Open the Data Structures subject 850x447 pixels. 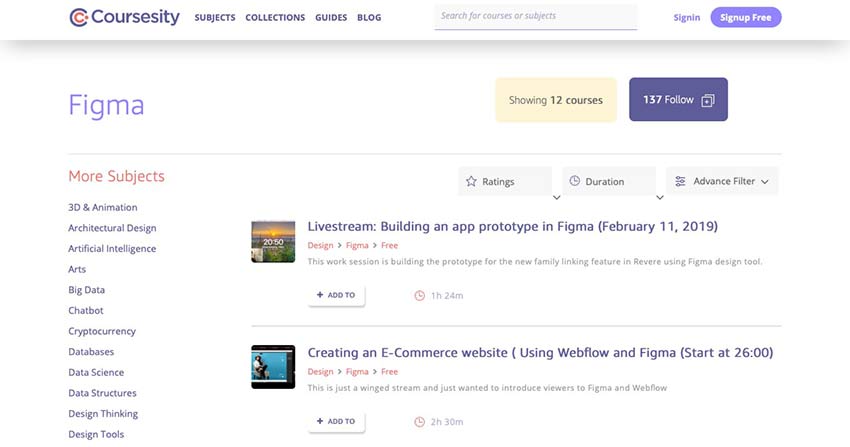(102, 393)
